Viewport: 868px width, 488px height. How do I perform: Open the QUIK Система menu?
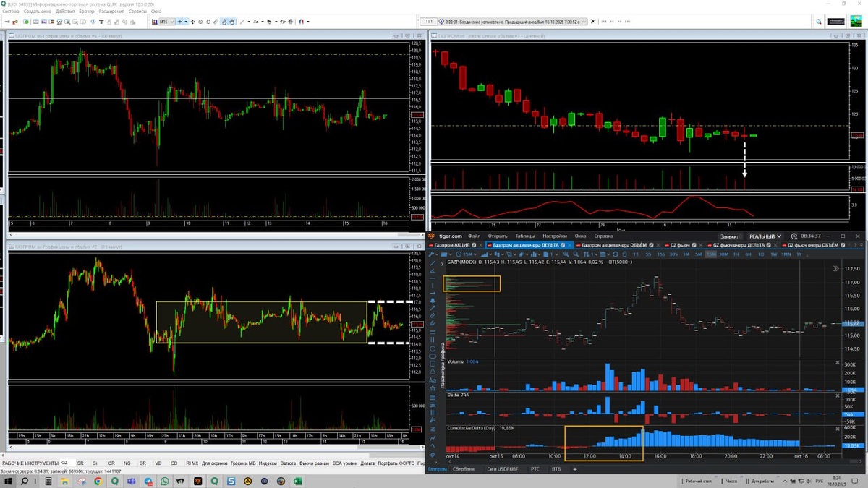pos(11,12)
